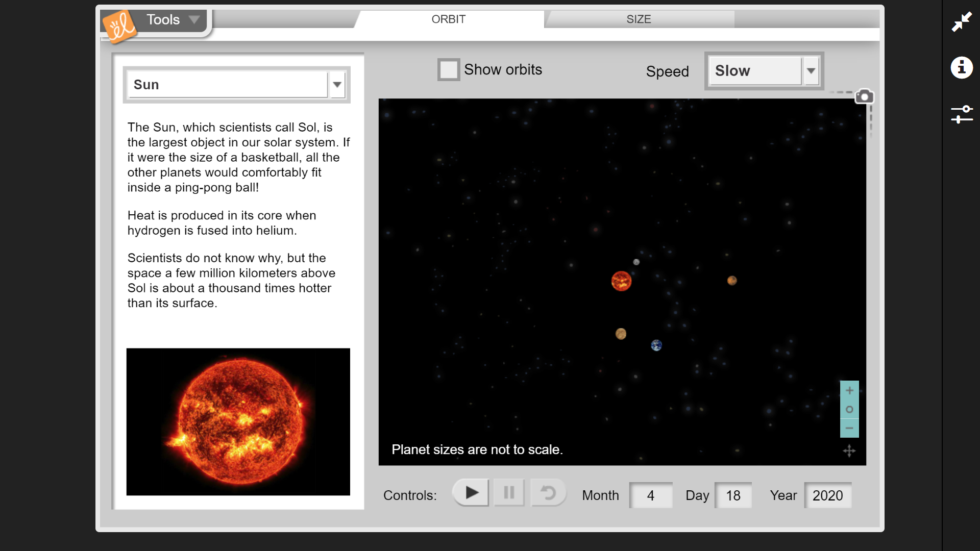
Task: Expand the Sun object selector dropdown
Action: (x=337, y=85)
